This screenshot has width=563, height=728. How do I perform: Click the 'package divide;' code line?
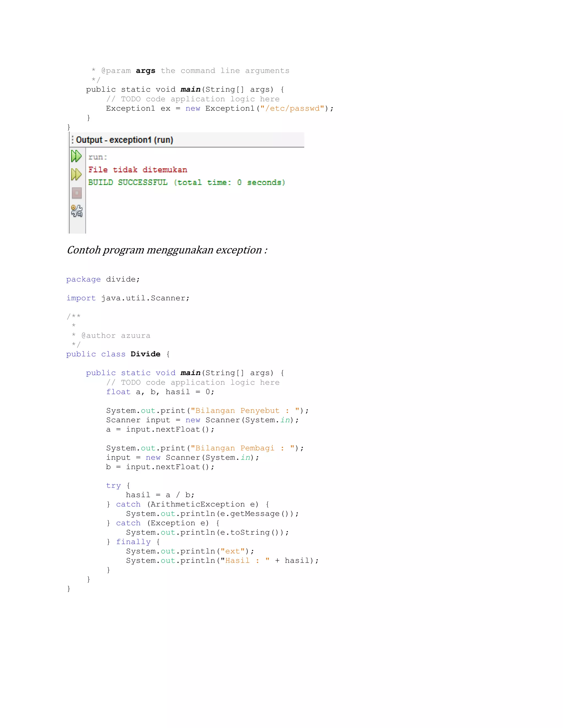(x=103, y=279)
